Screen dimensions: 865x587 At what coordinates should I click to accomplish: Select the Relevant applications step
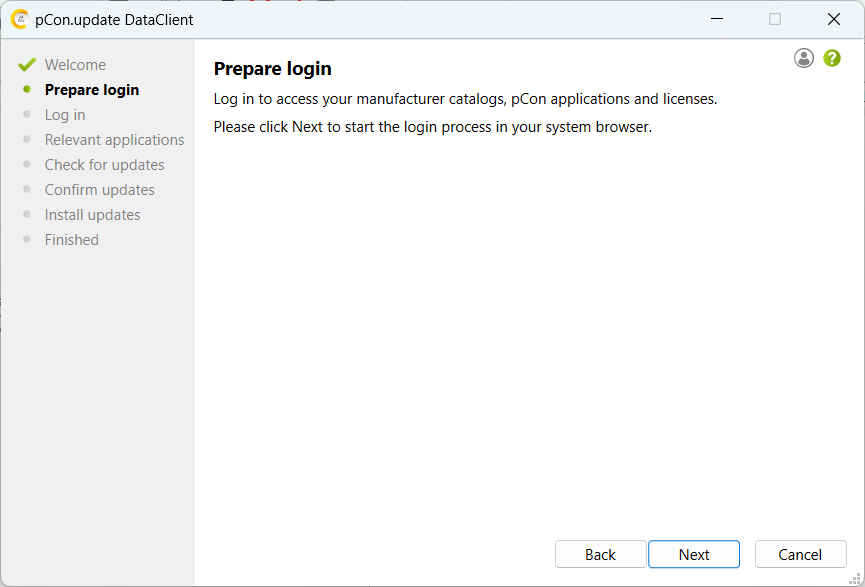click(114, 140)
